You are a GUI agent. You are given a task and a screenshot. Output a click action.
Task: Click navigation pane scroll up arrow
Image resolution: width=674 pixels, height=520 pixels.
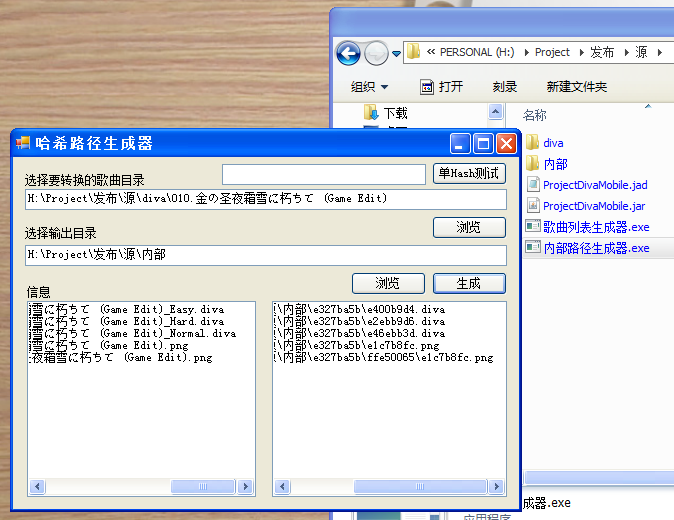pyautogui.click(x=495, y=112)
